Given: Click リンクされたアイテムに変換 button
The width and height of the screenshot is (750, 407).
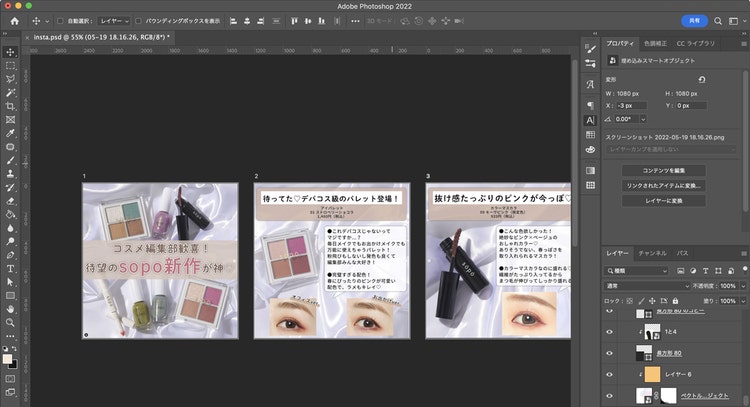Looking at the screenshot, I should [x=663, y=186].
